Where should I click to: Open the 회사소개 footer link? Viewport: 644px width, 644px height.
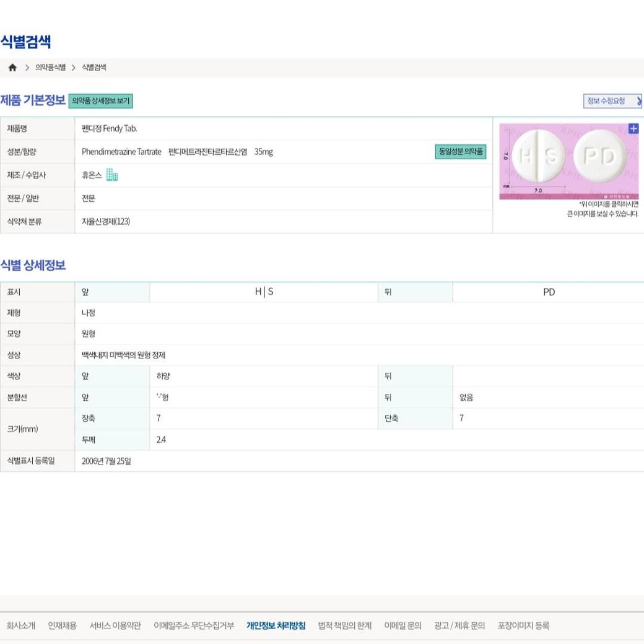[20, 625]
